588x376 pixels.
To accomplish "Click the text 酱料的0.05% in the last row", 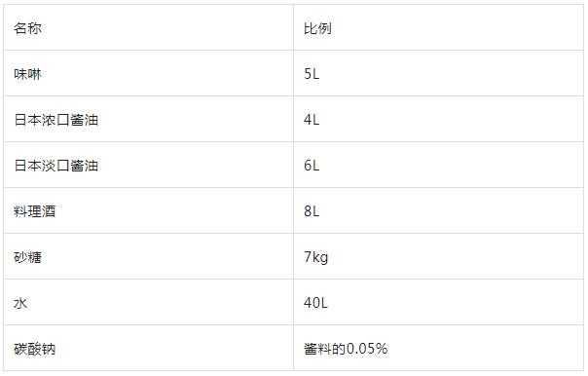I will [346, 349].
